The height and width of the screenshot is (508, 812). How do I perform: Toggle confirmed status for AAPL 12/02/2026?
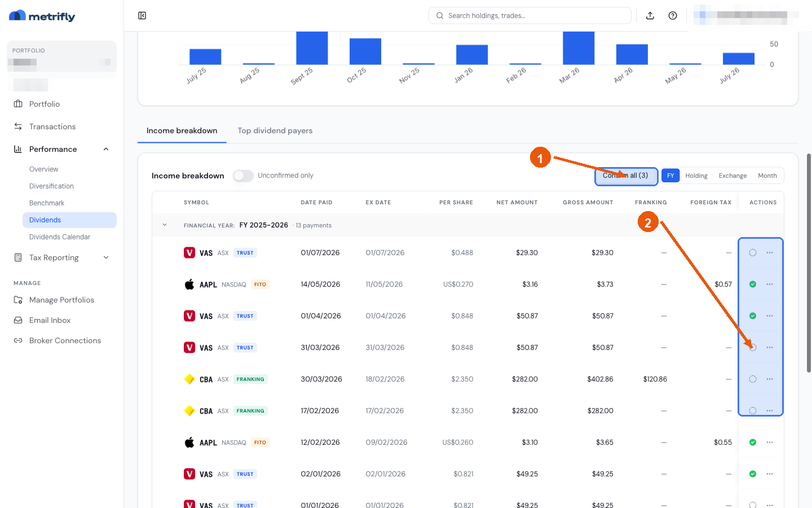(x=753, y=443)
